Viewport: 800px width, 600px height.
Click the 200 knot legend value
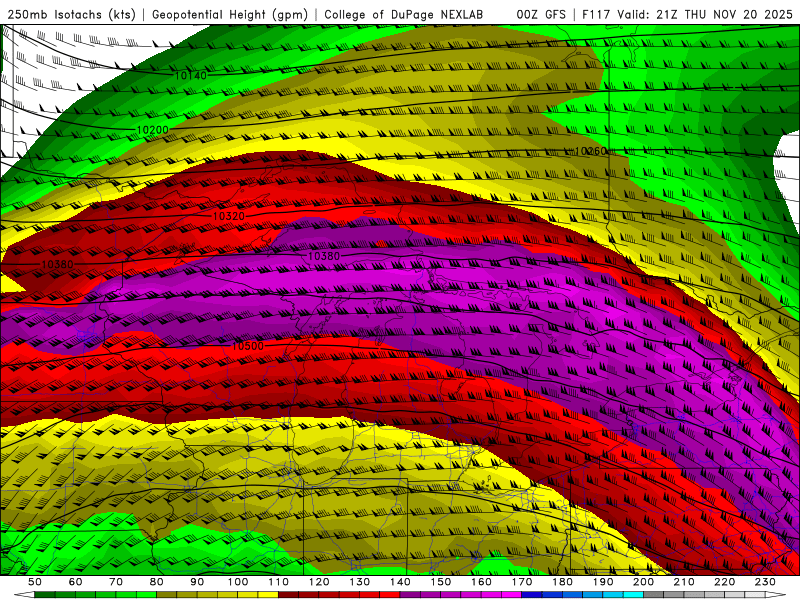(644, 582)
